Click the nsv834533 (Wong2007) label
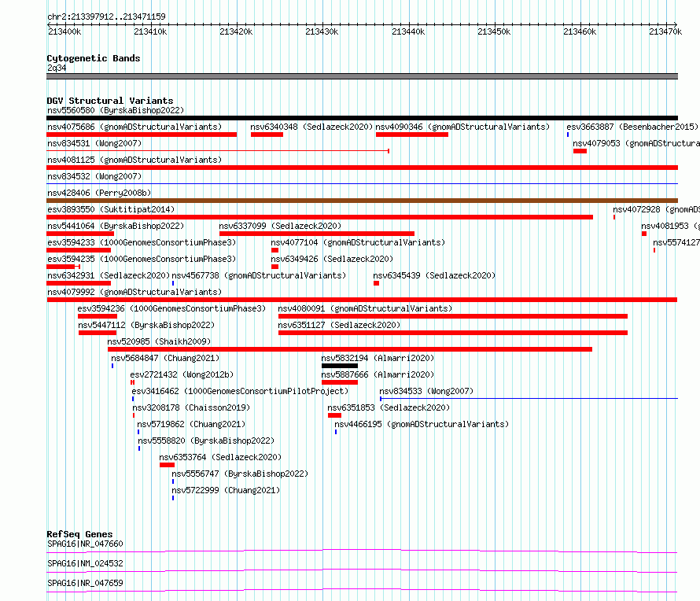This screenshot has height=601, width=700. coord(426,391)
